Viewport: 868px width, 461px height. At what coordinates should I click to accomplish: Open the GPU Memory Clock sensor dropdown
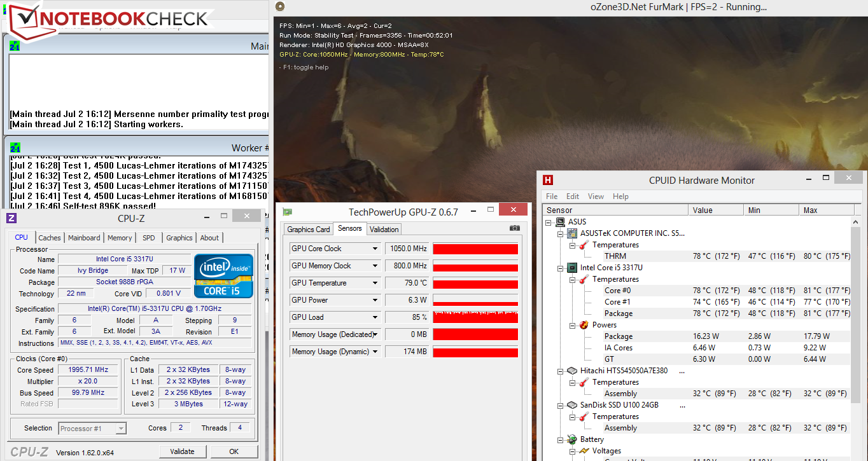[x=375, y=266]
